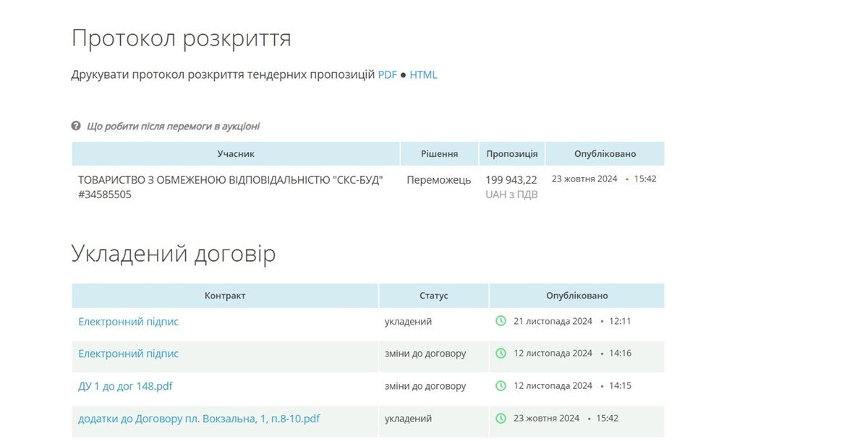868x441 pixels.
Task: Click the Учасник column header
Action: [235, 153]
